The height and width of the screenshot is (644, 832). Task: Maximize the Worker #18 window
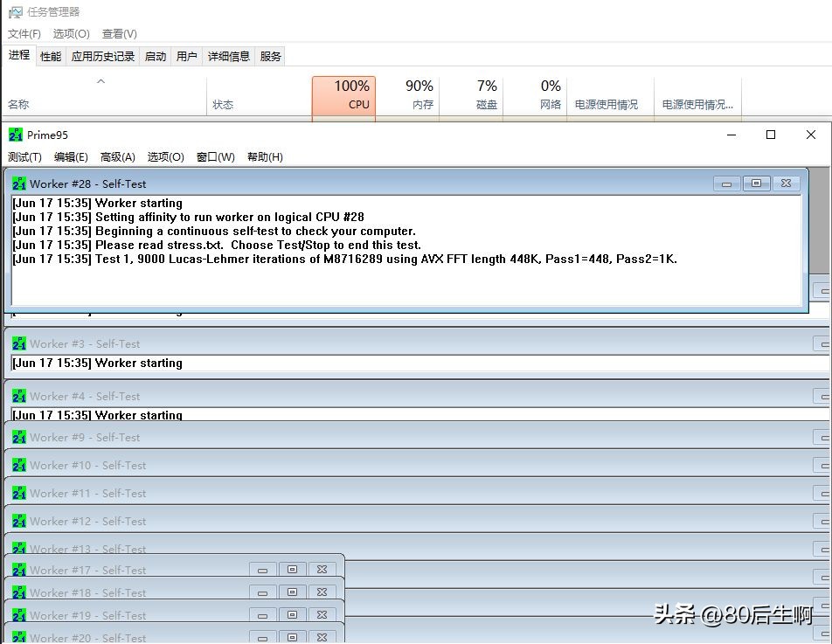(293, 592)
